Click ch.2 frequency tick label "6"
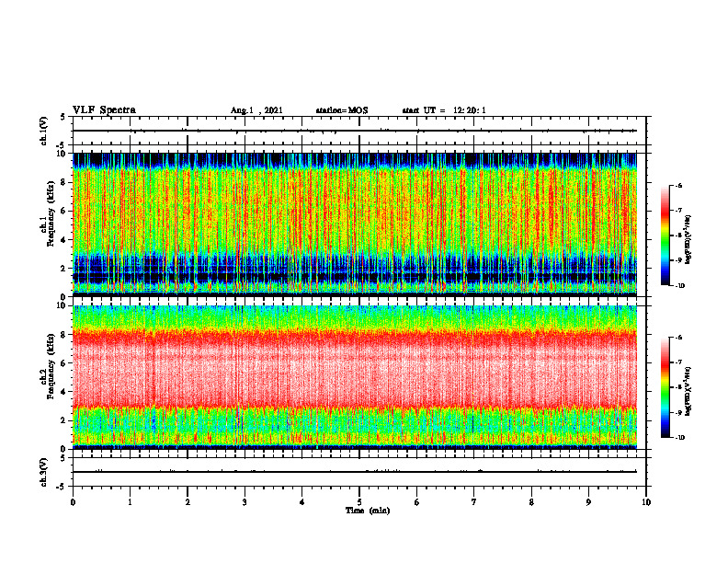This screenshot has height=563, width=728. pyautogui.click(x=64, y=363)
